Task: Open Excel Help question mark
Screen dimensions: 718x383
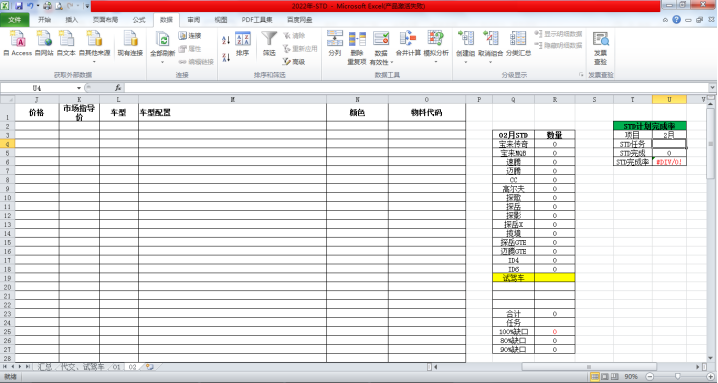Action: point(676,20)
